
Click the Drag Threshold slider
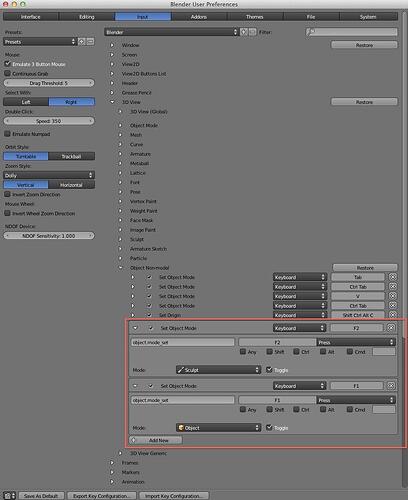point(49,83)
